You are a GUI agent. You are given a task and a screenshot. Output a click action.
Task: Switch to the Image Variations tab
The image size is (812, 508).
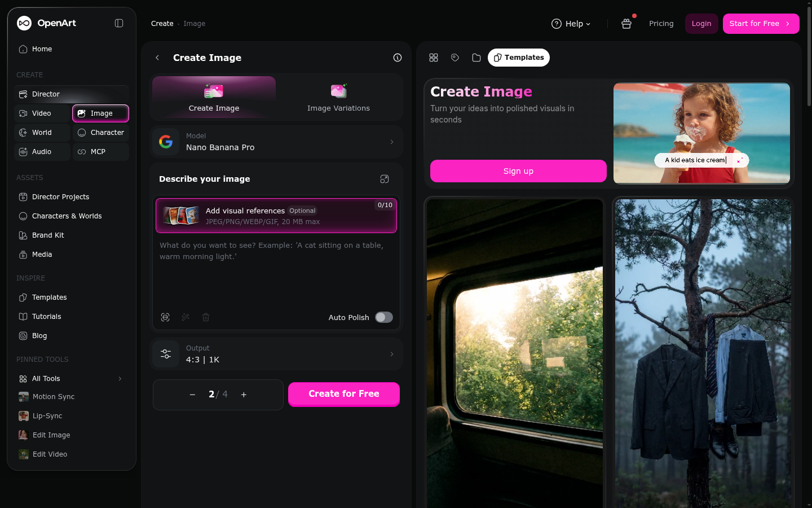tap(338, 97)
